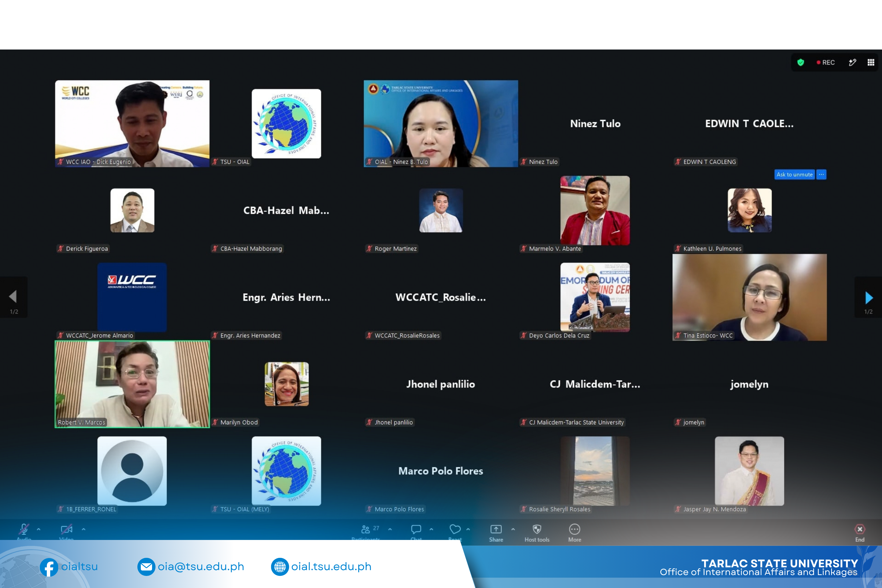Go to next gallery page with right arrow
This screenshot has height=588, width=882.
tap(868, 297)
